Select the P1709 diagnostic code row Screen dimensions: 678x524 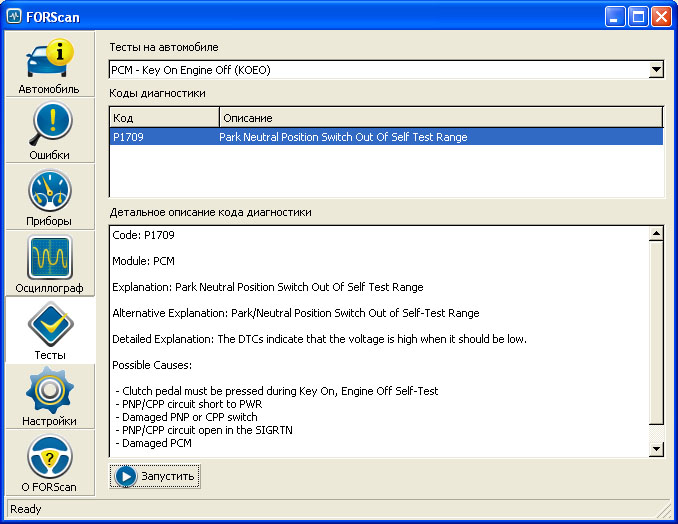(x=386, y=137)
